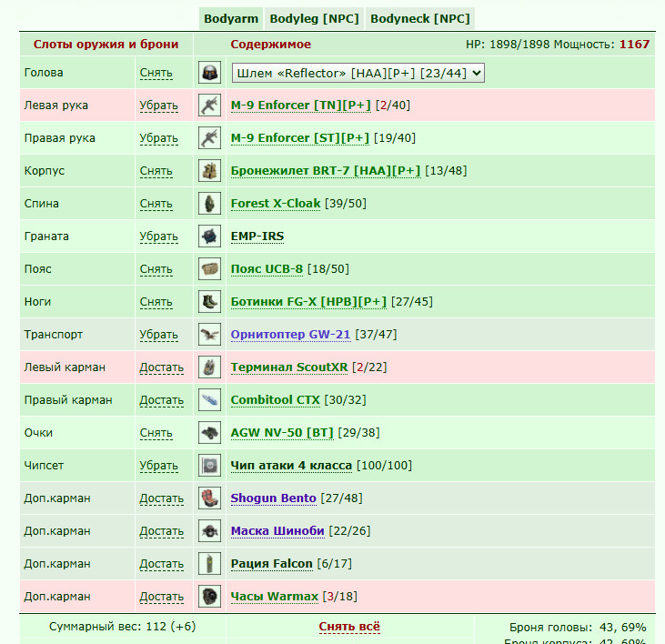The width and height of the screenshot is (665, 644).
Task: Click the Пояс UCB-8 belt icon
Action: click(209, 269)
